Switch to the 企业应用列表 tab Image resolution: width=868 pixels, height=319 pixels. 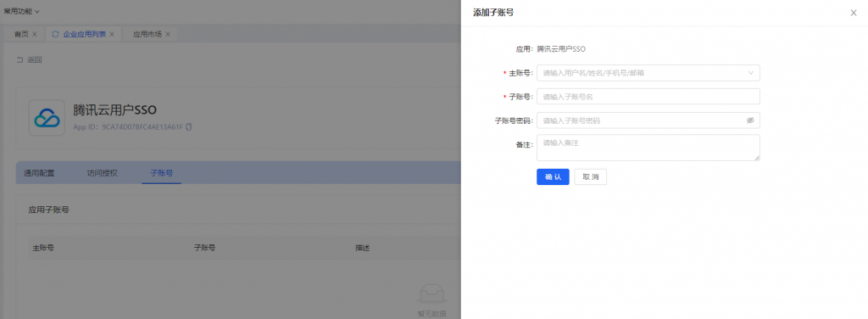pyautogui.click(x=84, y=34)
